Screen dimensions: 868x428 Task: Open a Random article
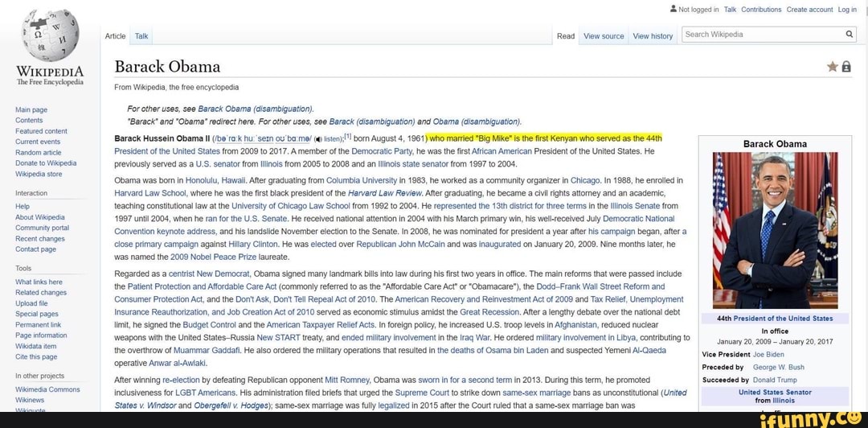coord(39,153)
